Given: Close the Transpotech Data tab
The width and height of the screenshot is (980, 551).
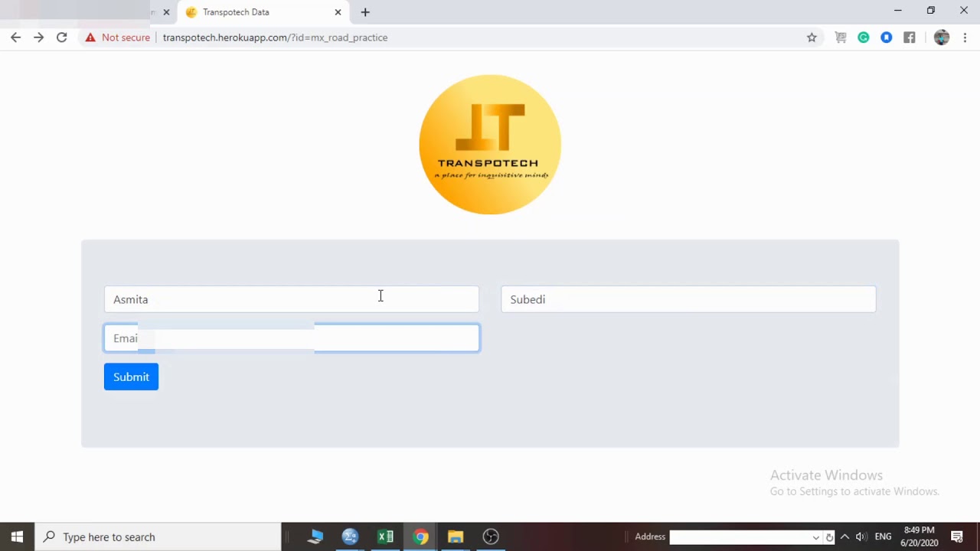Looking at the screenshot, I should click(x=338, y=12).
